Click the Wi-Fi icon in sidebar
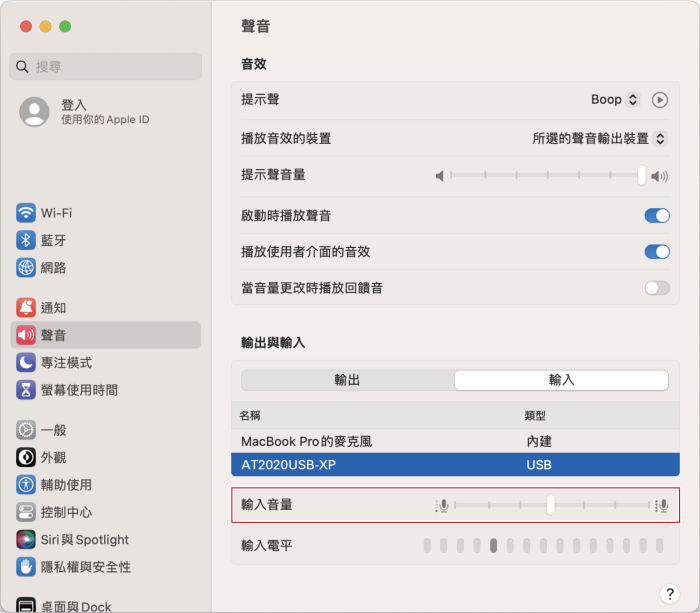This screenshot has height=613, width=700. (x=26, y=213)
